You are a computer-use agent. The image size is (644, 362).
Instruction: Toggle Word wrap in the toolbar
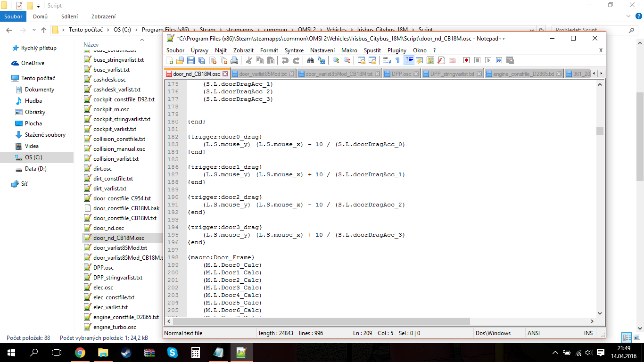coord(387,60)
